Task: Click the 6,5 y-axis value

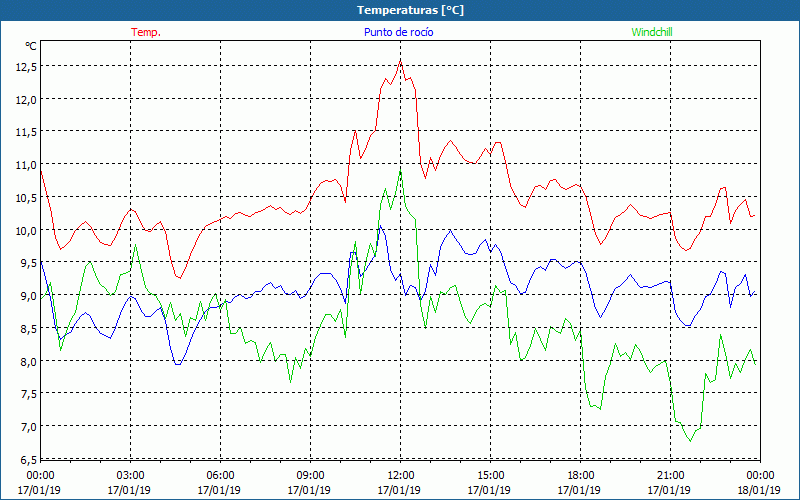Action: 29,460
